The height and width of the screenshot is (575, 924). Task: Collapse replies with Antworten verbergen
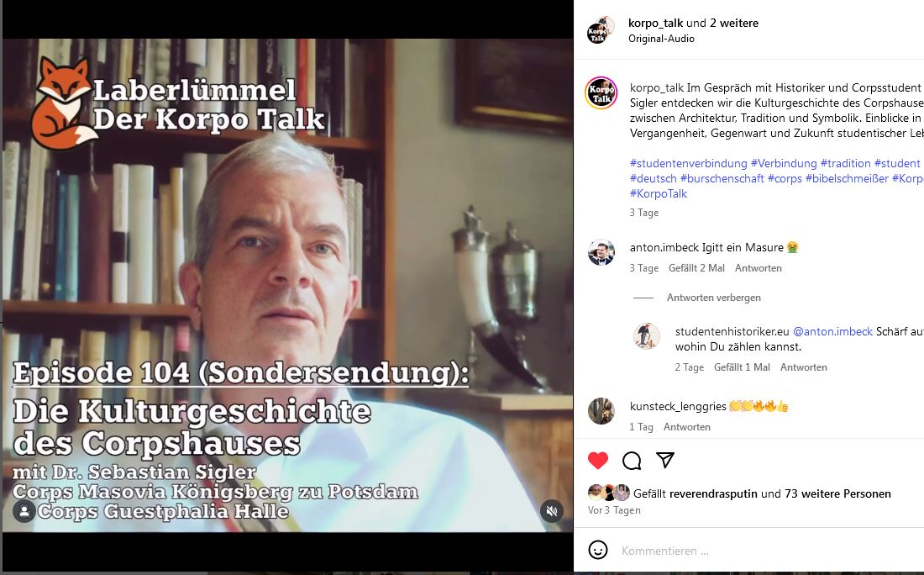[714, 298]
